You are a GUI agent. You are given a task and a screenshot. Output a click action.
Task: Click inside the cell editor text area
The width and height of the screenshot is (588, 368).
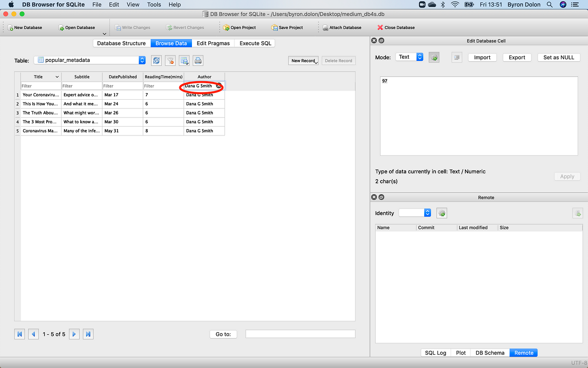click(479, 116)
